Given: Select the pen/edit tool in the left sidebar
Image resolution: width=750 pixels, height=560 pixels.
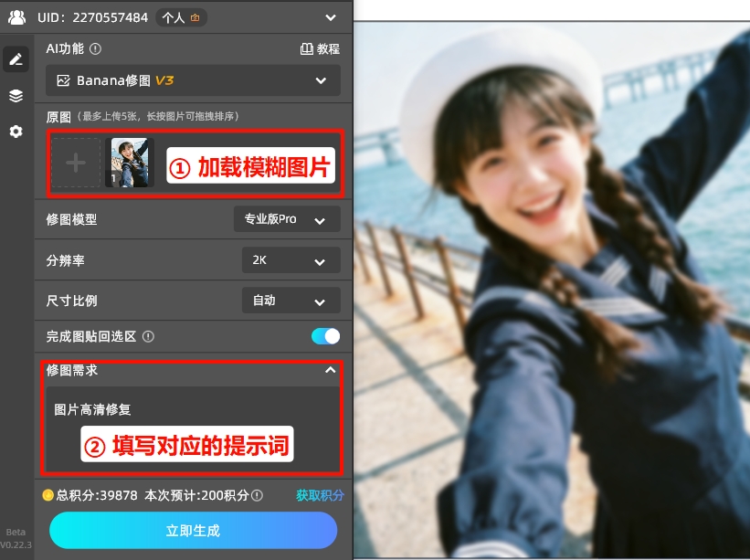Looking at the screenshot, I should click(x=16, y=58).
